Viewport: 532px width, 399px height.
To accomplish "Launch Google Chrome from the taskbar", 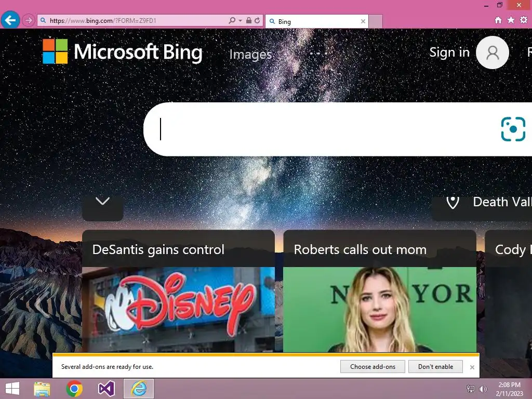I will pos(74,389).
